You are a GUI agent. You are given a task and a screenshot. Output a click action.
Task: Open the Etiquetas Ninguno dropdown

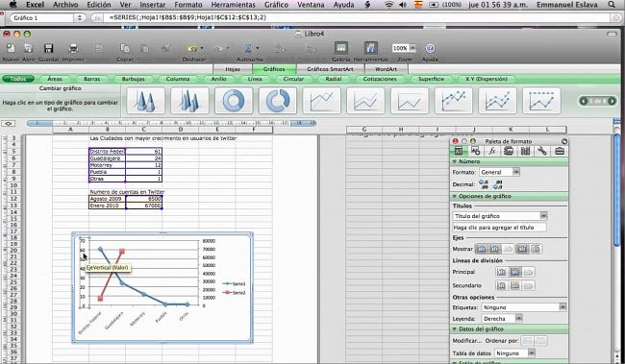click(x=524, y=307)
